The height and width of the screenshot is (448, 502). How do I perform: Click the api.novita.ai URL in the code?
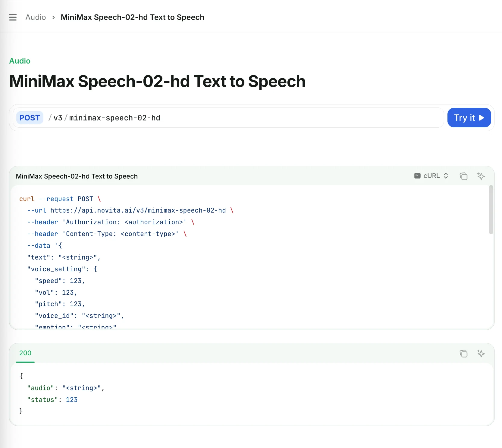pyautogui.click(x=138, y=210)
